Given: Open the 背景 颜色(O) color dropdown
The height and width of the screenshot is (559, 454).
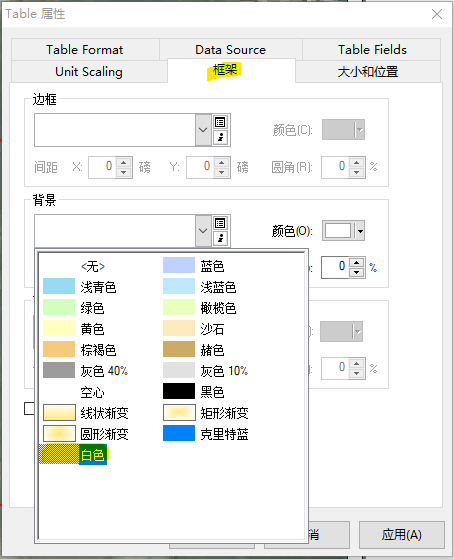Looking at the screenshot, I should [x=360, y=231].
